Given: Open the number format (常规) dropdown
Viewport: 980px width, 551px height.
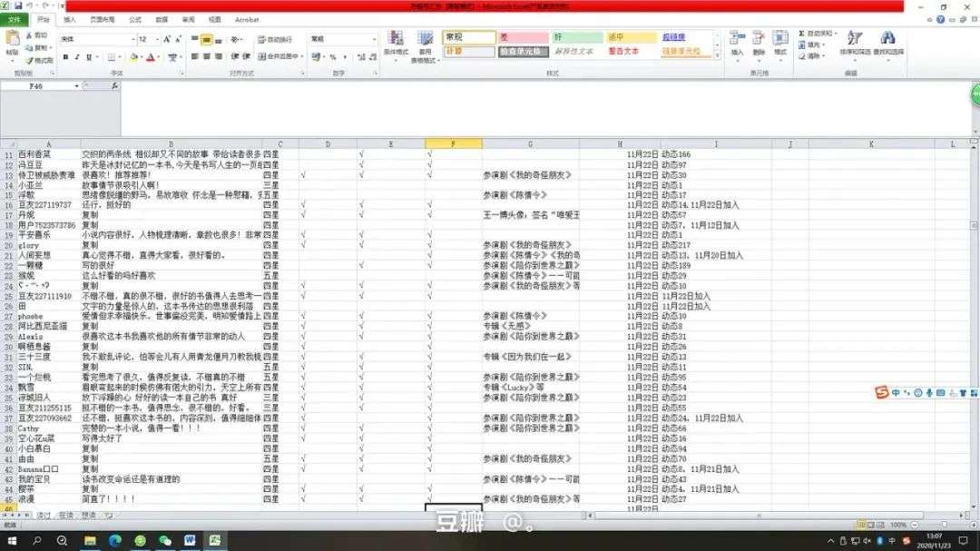Looking at the screenshot, I should coord(375,39).
